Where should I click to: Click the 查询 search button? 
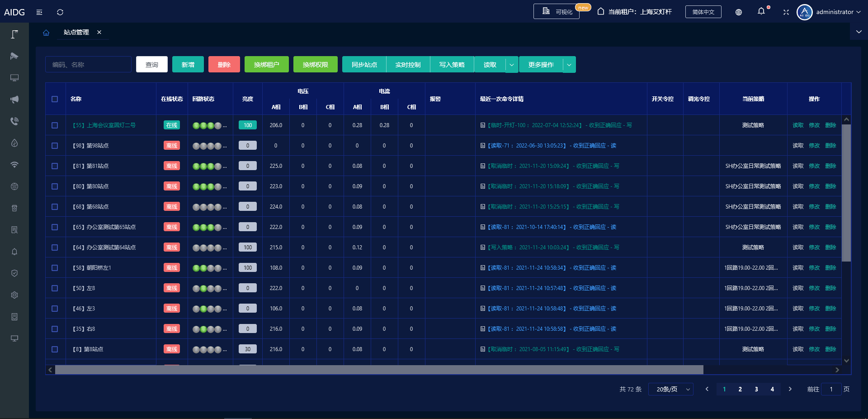tap(152, 65)
